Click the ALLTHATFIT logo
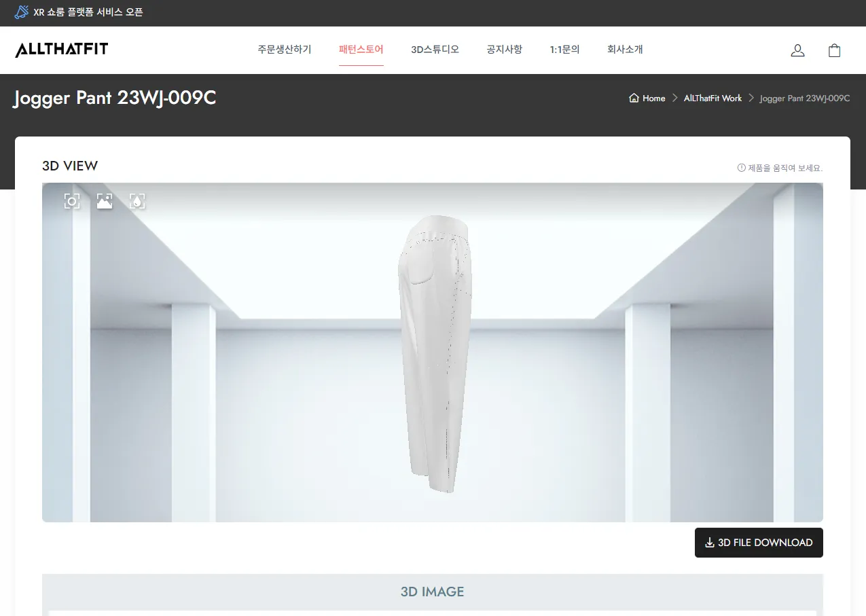The image size is (866, 616). click(x=61, y=50)
